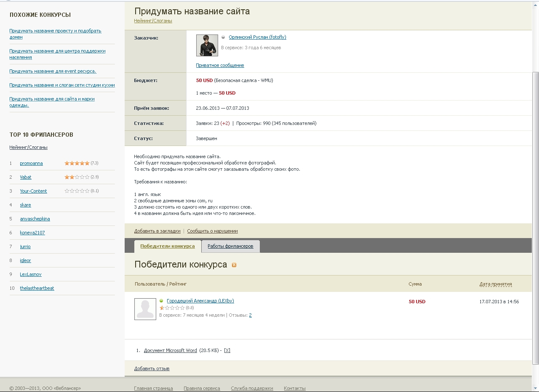This screenshot has width=539, height=392.
Task: Switch to Работы фрилансеров tab
Action: click(x=230, y=246)
